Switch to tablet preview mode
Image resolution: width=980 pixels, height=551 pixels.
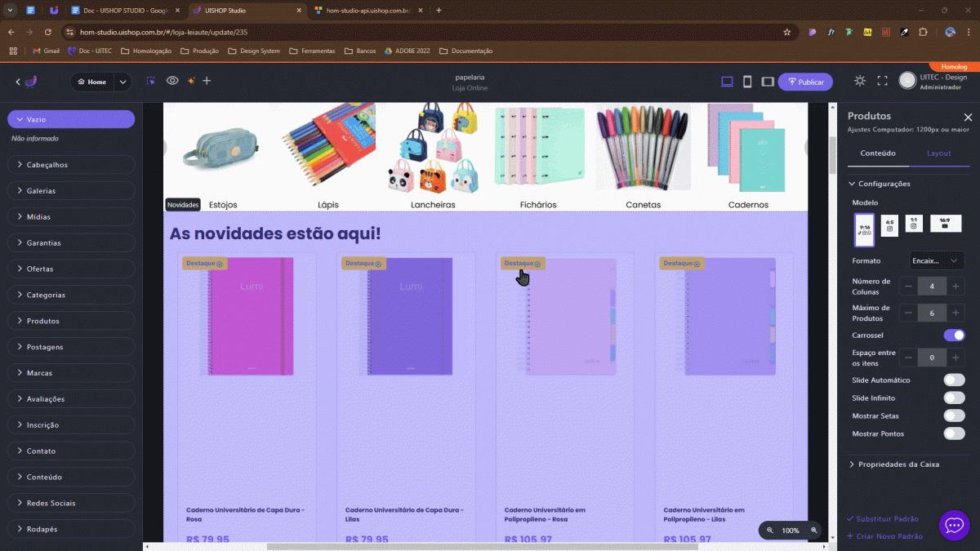(x=768, y=82)
